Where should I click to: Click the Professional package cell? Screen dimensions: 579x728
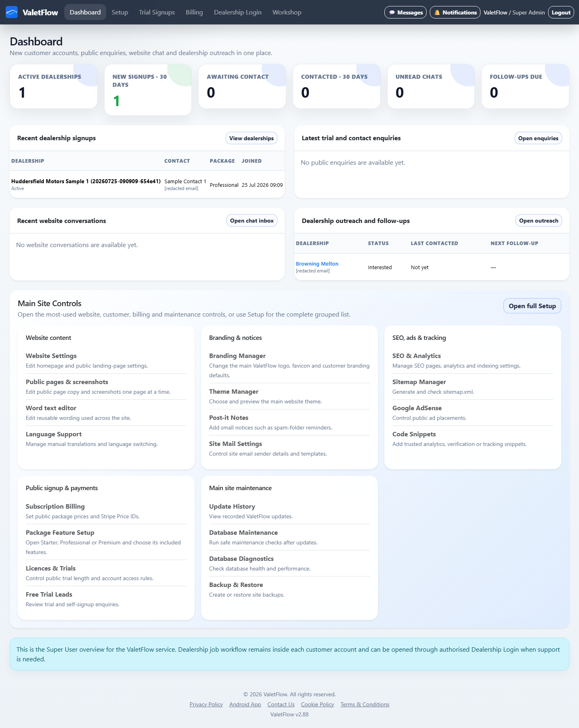(224, 185)
